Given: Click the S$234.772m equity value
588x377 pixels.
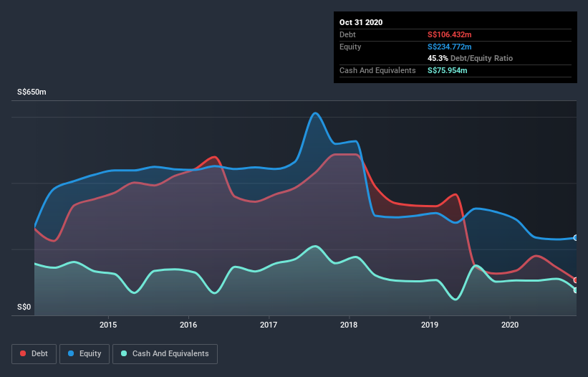Looking at the screenshot, I should coord(450,47).
